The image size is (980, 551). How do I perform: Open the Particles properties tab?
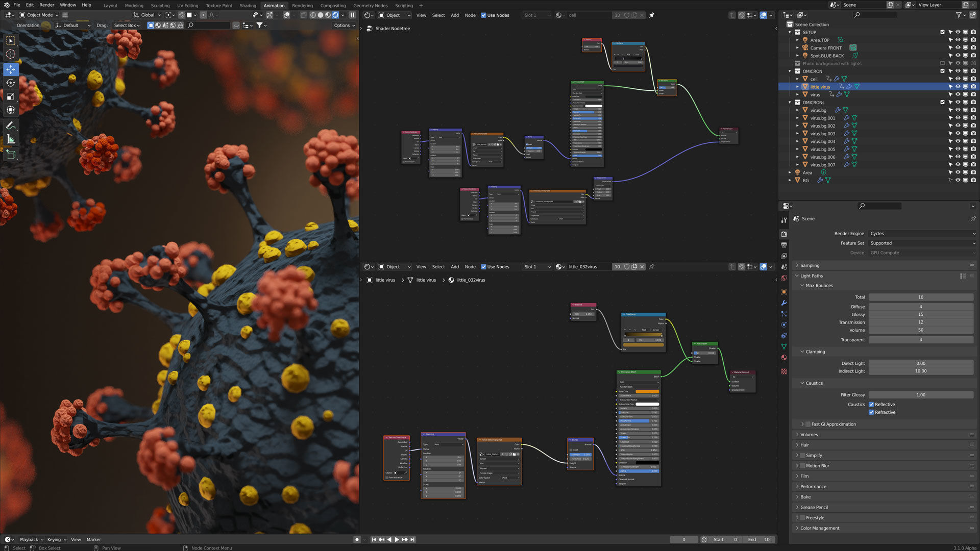[784, 314]
